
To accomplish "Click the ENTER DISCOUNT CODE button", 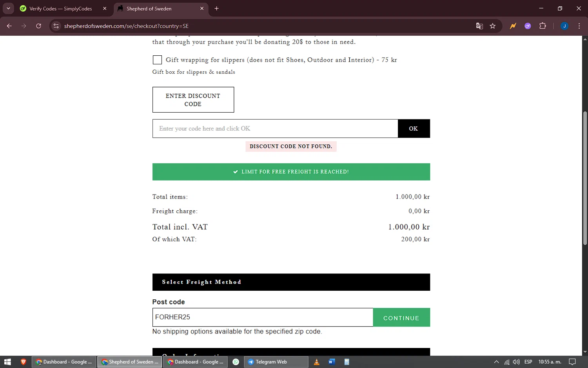I will click(193, 100).
